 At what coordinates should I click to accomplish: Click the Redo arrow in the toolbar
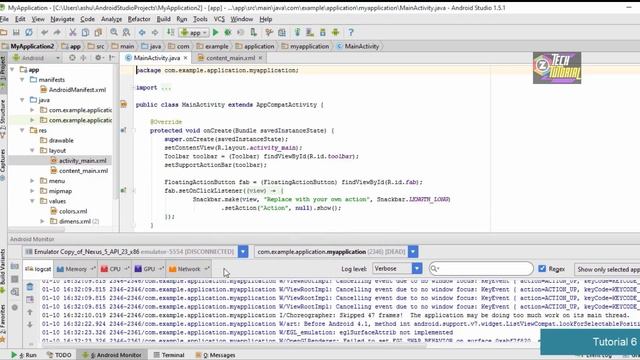57,33
